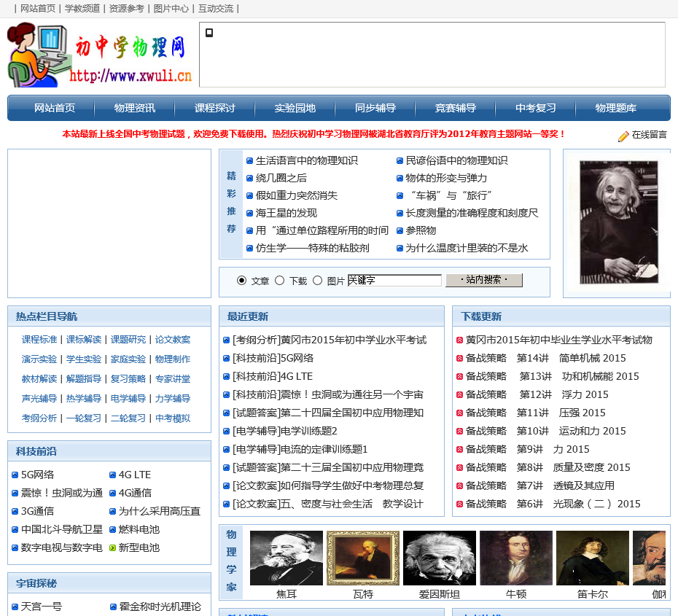Image resolution: width=678 pixels, height=616 pixels.
Task: Click bullet icon beside 海王星的发现
Action: click(249, 213)
